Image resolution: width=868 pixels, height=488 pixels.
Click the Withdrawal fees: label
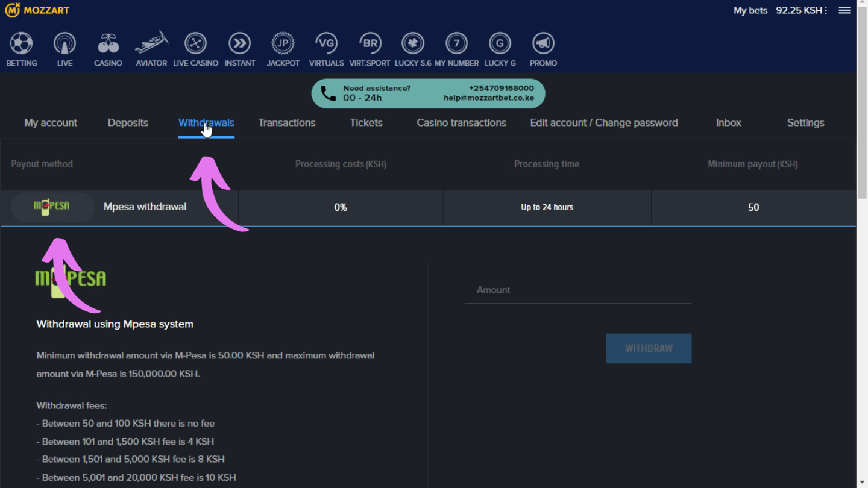pos(72,406)
